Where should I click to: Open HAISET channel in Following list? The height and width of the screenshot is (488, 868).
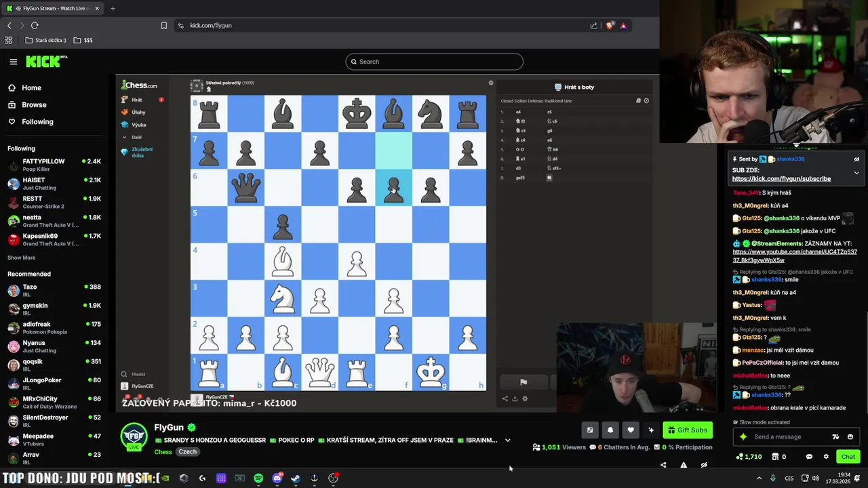coord(54,184)
